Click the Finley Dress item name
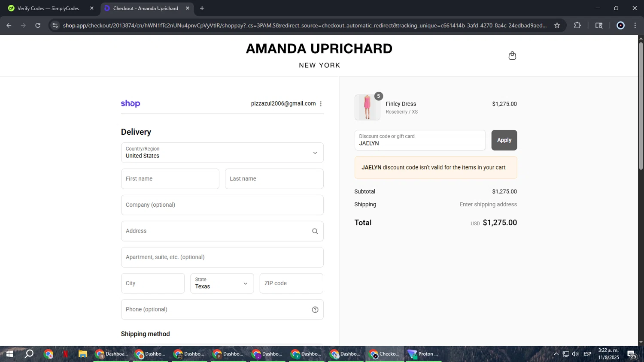The width and height of the screenshot is (644, 362). pyautogui.click(x=401, y=104)
